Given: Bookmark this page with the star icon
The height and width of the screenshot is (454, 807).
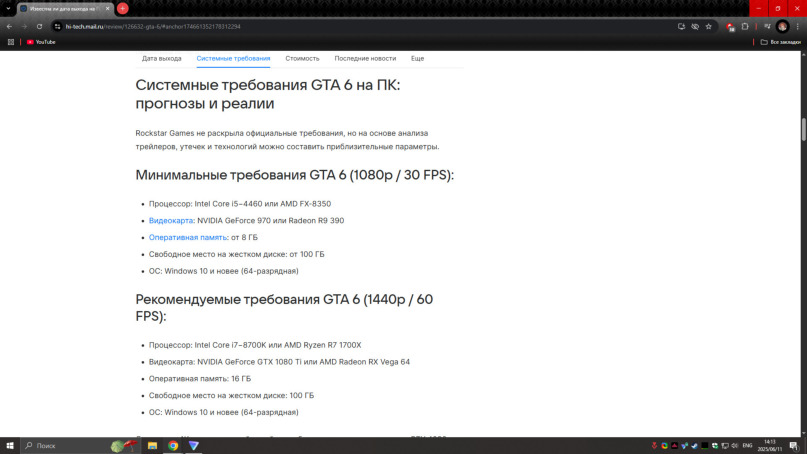Looking at the screenshot, I should (x=709, y=26).
